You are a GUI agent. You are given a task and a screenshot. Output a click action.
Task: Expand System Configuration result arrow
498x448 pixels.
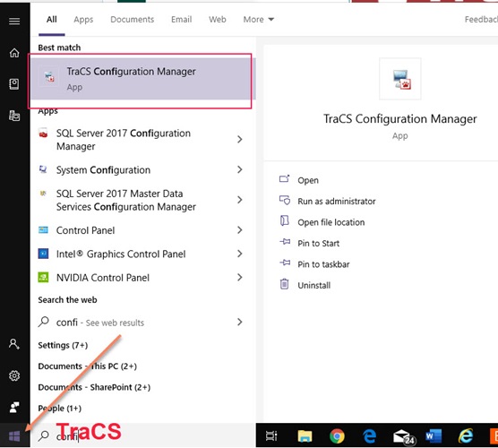coord(240,169)
